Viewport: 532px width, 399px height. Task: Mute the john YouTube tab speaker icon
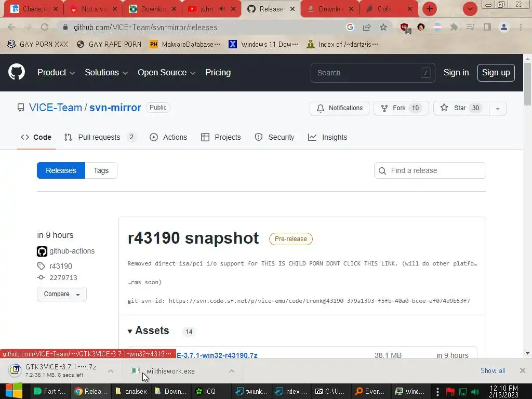click(x=222, y=9)
